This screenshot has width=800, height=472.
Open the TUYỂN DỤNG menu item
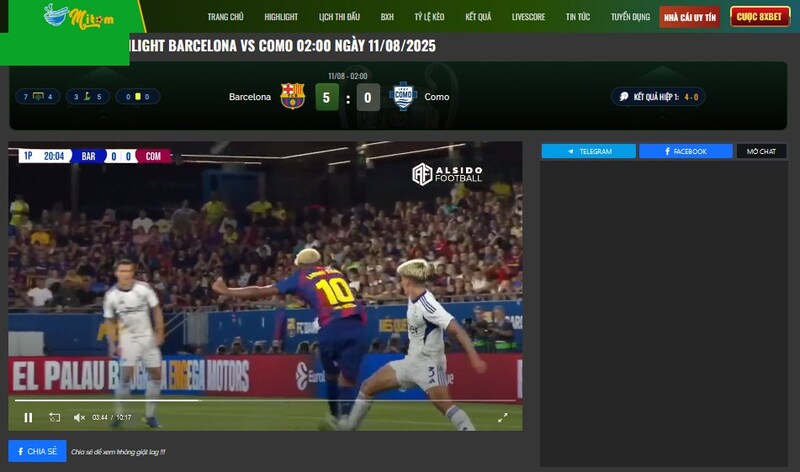pos(630,17)
